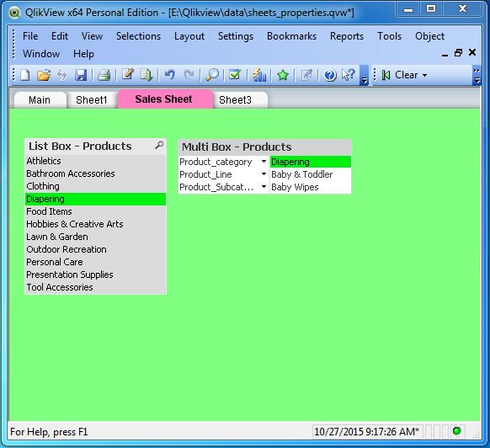Select Tool Accessories in list box
The image size is (490, 448).
point(96,287)
